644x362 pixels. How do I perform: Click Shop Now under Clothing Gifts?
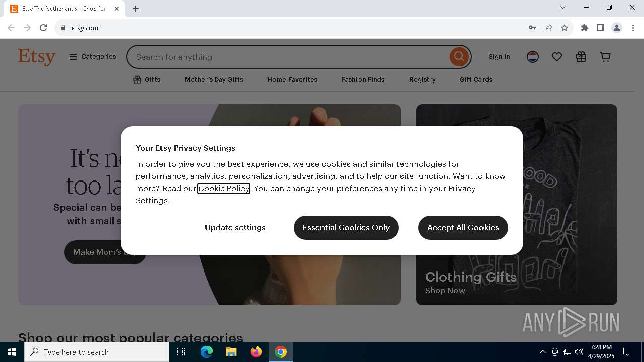point(445,291)
